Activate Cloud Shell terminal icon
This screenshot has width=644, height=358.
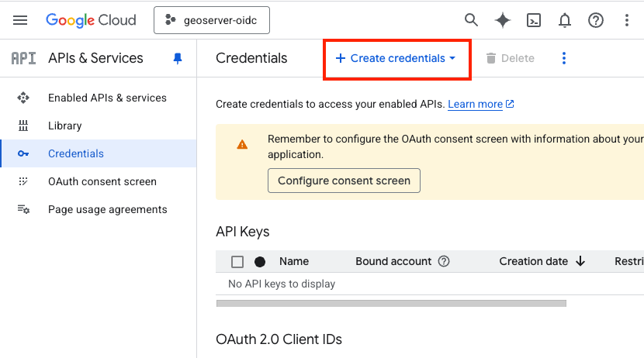534,20
